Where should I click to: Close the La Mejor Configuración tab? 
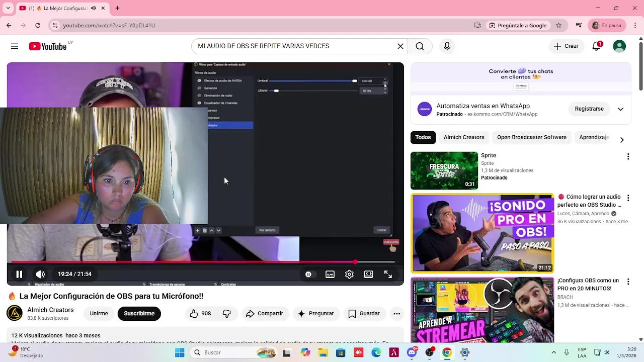click(x=103, y=8)
